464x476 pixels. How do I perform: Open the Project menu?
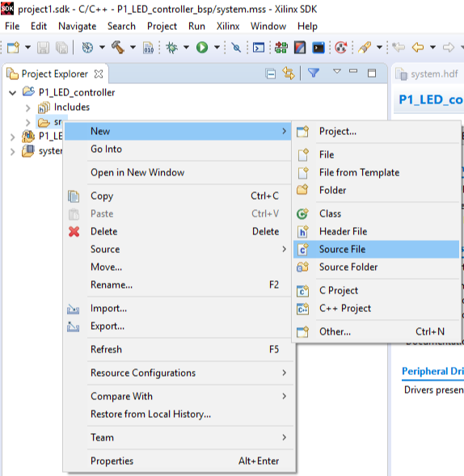[x=162, y=27]
